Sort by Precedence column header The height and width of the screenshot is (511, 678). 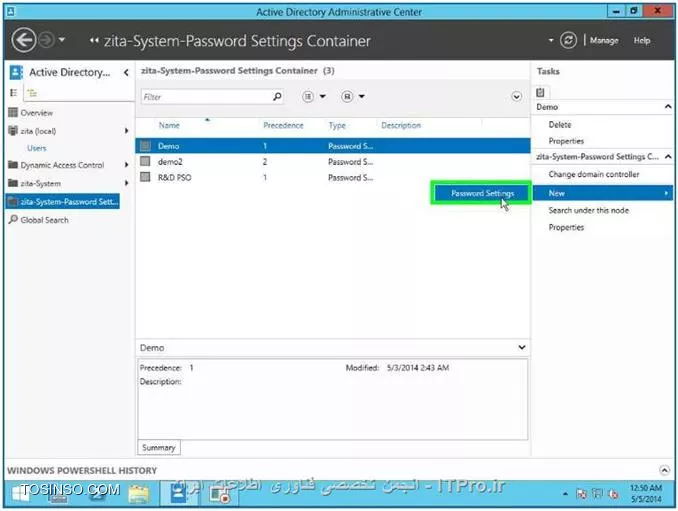pyautogui.click(x=283, y=125)
